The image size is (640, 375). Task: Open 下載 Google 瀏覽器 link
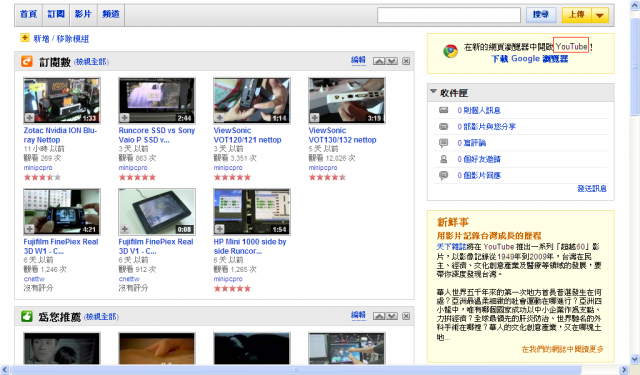tap(529, 59)
